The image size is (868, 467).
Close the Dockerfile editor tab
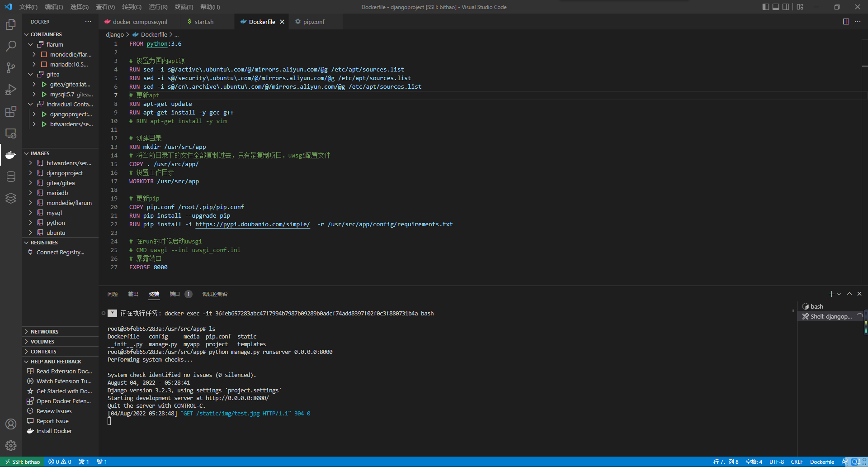282,22
